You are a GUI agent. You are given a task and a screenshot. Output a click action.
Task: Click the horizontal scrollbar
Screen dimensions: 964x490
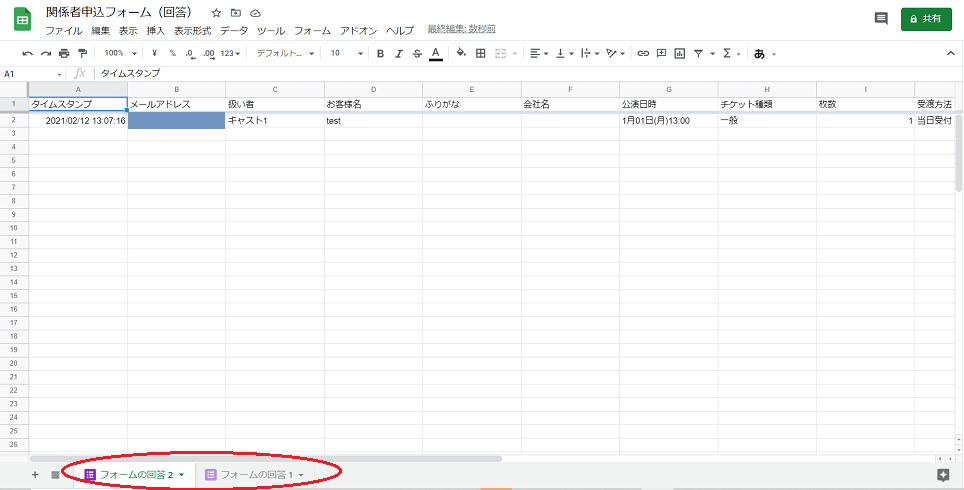266,459
